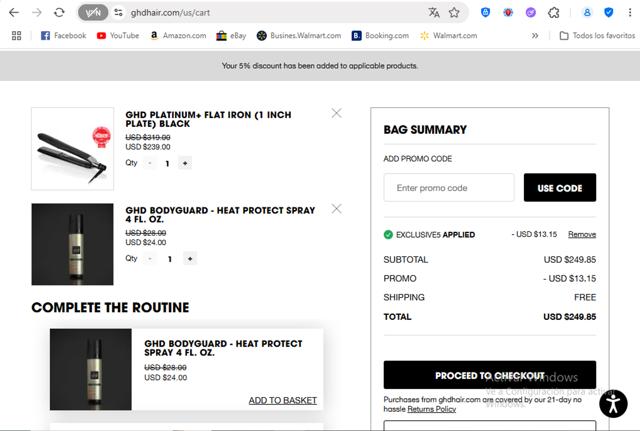Open the Platinum+ flat iron product image
640x431 pixels.
[x=73, y=149]
